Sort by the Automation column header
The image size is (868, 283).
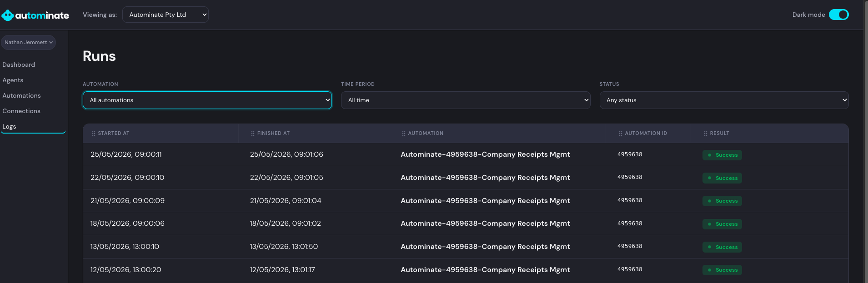tap(426, 134)
